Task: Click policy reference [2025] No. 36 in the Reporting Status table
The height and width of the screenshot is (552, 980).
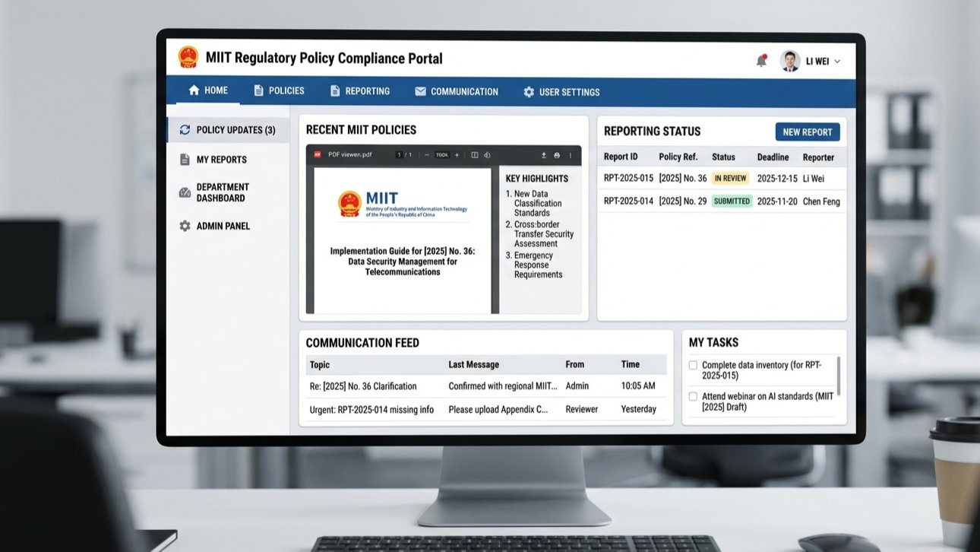Action: (683, 179)
